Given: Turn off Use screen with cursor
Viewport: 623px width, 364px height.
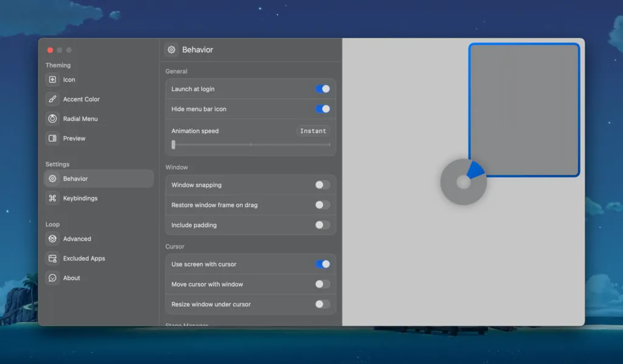Looking at the screenshot, I should 322,264.
